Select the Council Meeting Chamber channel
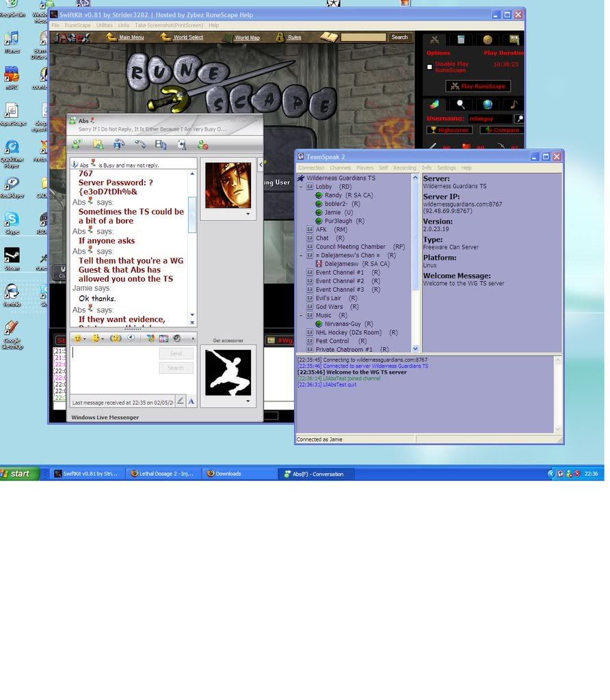This screenshot has height=700, width=610. click(351, 246)
